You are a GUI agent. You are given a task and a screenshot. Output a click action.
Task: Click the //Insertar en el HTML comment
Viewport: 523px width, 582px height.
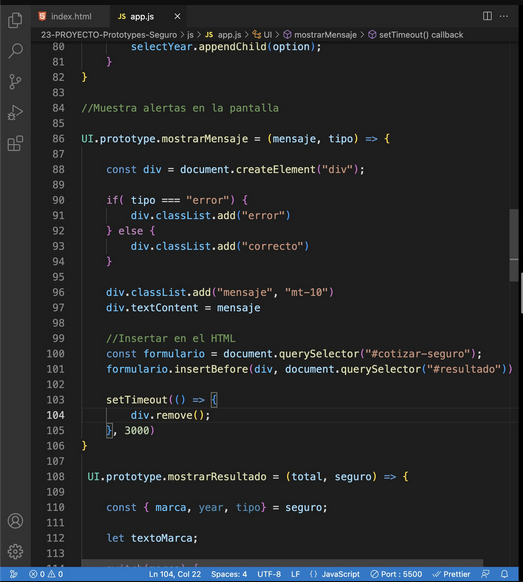[171, 339]
